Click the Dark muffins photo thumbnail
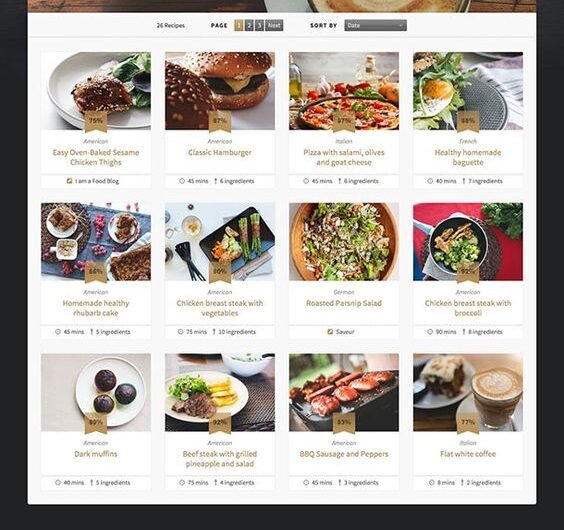 coord(96,392)
